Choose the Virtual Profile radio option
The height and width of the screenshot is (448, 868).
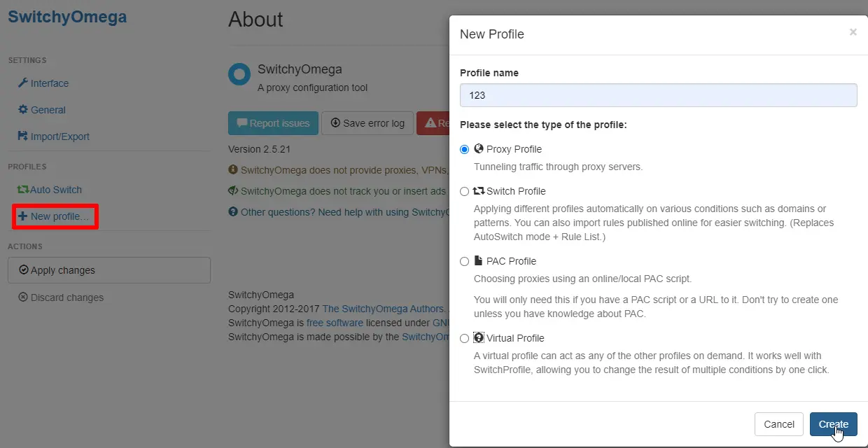click(465, 338)
